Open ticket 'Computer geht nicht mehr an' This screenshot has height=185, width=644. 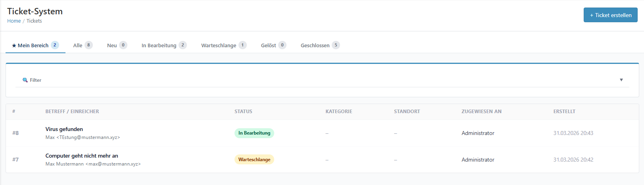click(82, 156)
